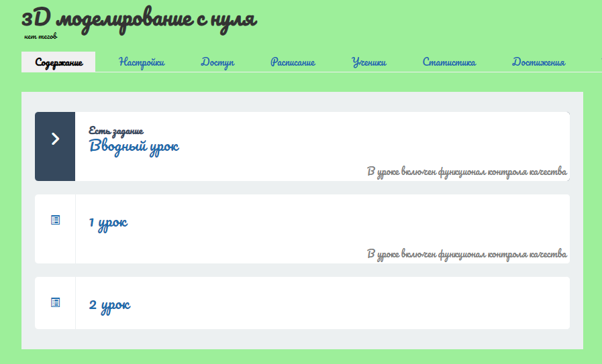
Task: Click quality control note under Вводный урок
Action: point(467,172)
